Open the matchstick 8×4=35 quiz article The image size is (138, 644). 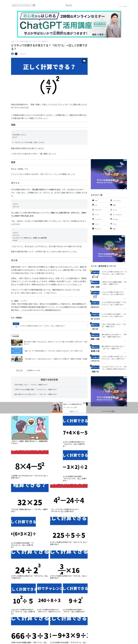pyautogui.click(x=49, y=351)
